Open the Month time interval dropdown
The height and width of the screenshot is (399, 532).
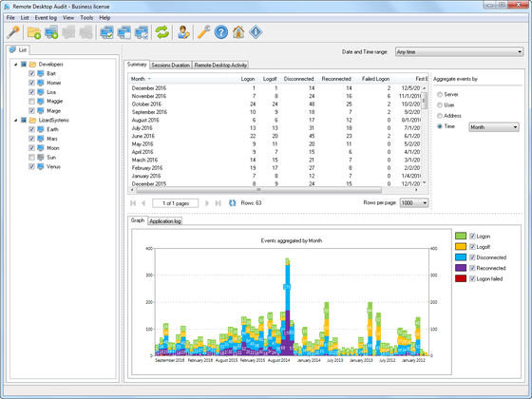[494, 127]
